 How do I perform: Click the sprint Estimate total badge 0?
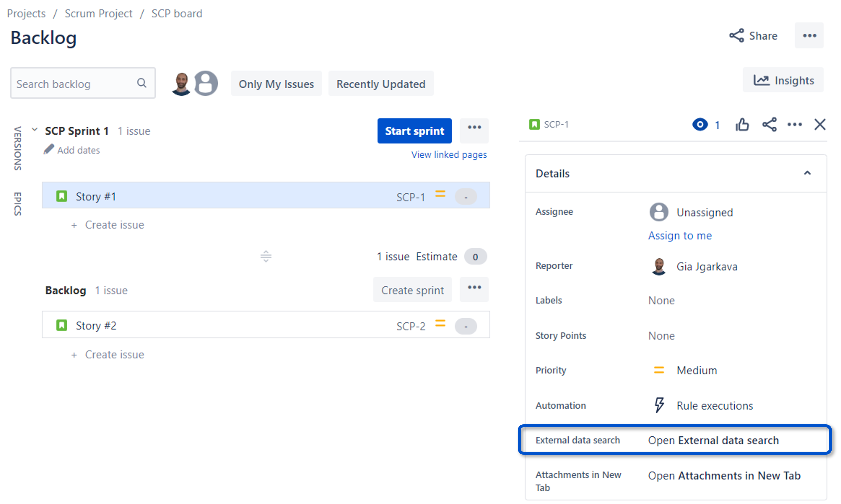click(x=475, y=257)
